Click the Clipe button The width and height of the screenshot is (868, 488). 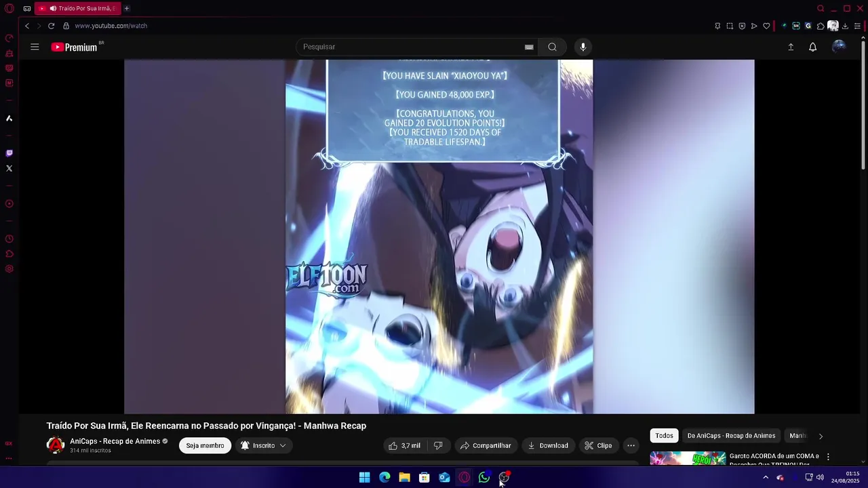[599, 445]
